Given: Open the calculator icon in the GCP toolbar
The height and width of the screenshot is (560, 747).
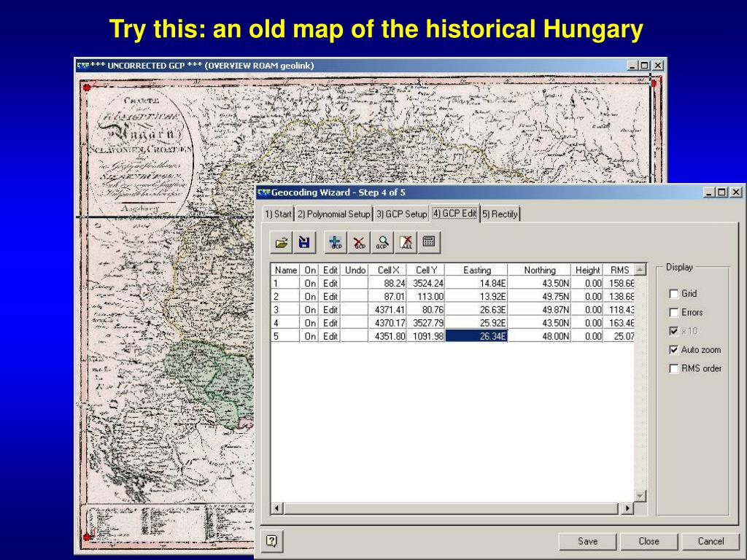Looking at the screenshot, I should tap(429, 242).
